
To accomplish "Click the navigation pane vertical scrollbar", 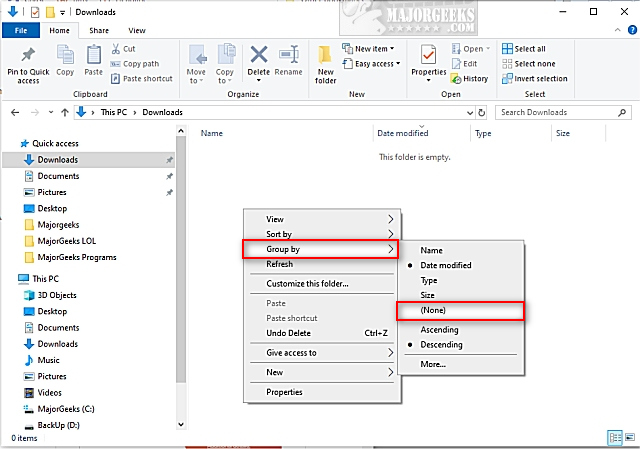I will click(x=181, y=260).
